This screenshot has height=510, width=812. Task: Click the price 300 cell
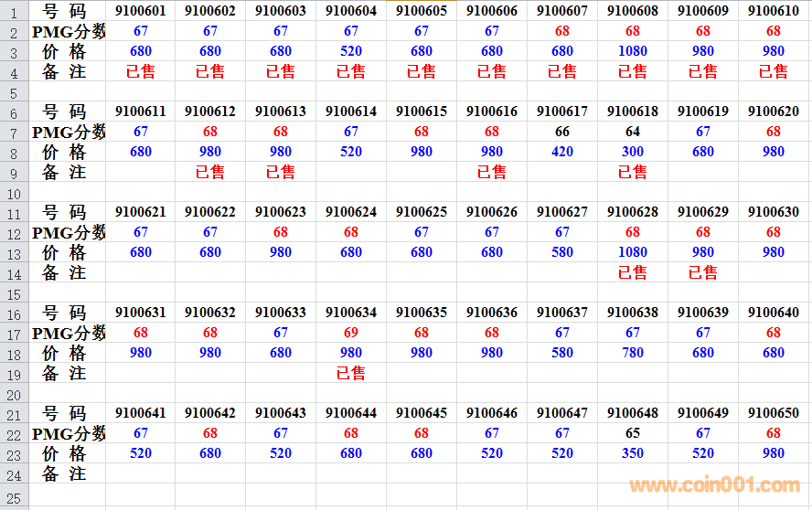pyautogui.click(x=633, y=152)
